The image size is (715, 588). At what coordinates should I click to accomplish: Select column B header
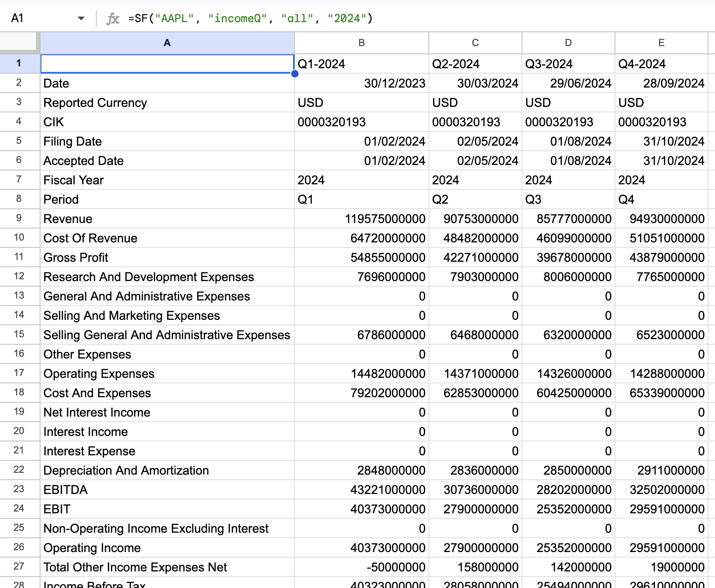(x=362, y=43)
